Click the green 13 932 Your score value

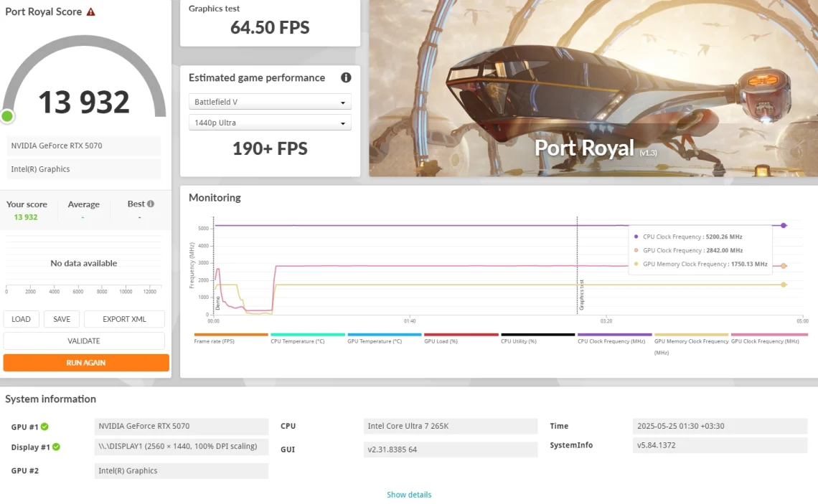pyautogui.click(x=26, y=217)
